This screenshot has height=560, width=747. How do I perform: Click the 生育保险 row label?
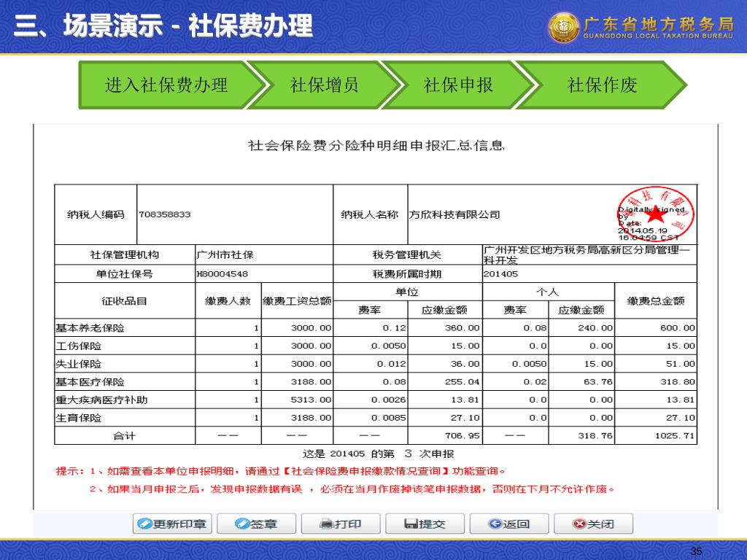tap(79, 418)
